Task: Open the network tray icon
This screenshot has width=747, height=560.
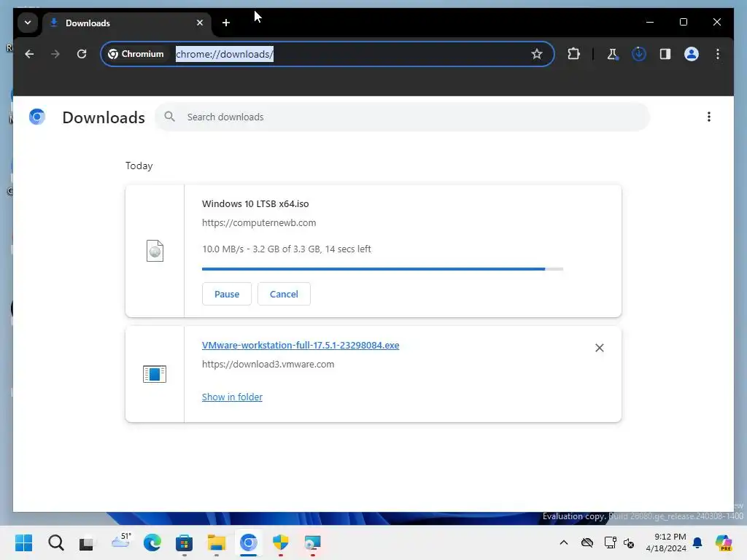Action: point(610,542)
